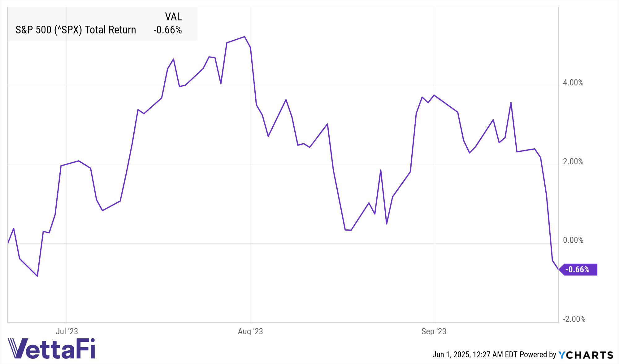
Task: Click the chart line's highest peak in late July
Action: click(x=245, y=37)
